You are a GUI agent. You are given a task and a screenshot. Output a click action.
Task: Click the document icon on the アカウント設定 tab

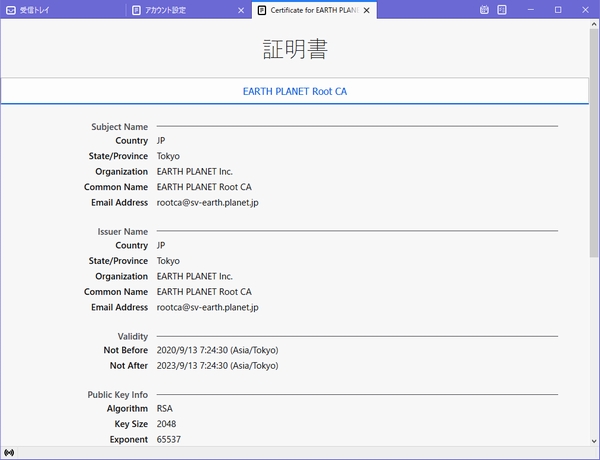coord(136,10)
